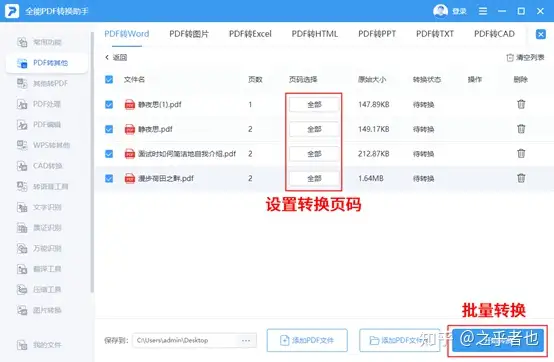The width and height of the screenshot is (554, 362).
Task: Click the 149.17KB size value
Action: click(373, 129)
